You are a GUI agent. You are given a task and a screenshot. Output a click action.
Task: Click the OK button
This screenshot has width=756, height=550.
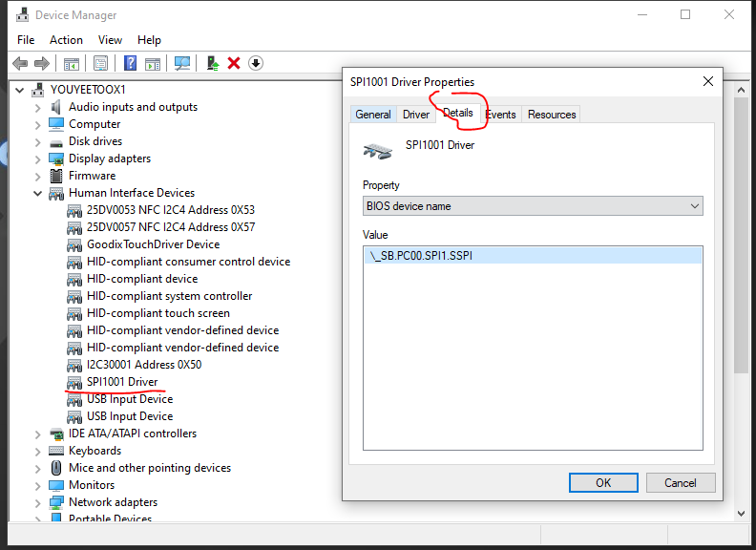point(603,483)
